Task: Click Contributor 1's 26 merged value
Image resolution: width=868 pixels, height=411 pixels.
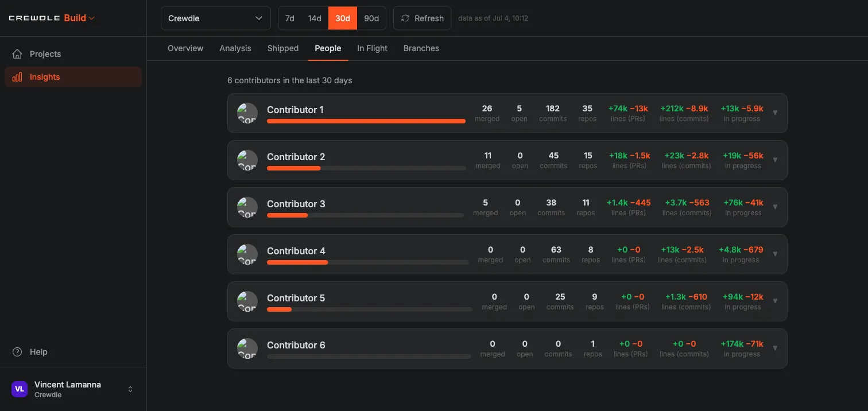Action: [487, 108]
